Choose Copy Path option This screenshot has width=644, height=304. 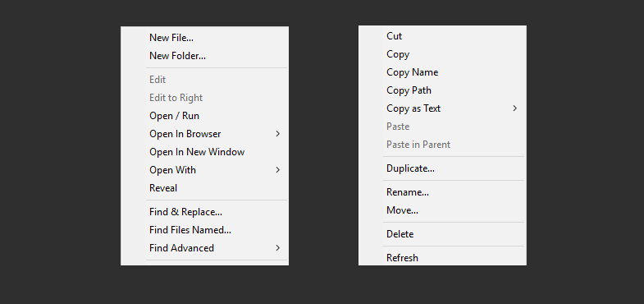pos(442,90)
